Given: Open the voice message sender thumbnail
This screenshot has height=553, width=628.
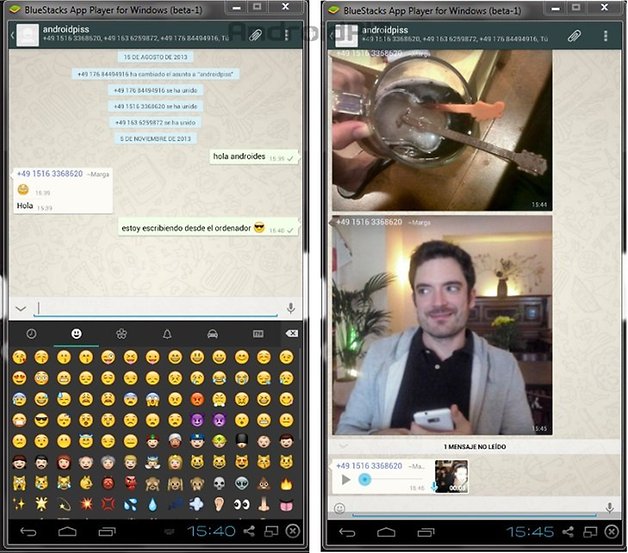Looking at the screenshot, I should point(451,477).
